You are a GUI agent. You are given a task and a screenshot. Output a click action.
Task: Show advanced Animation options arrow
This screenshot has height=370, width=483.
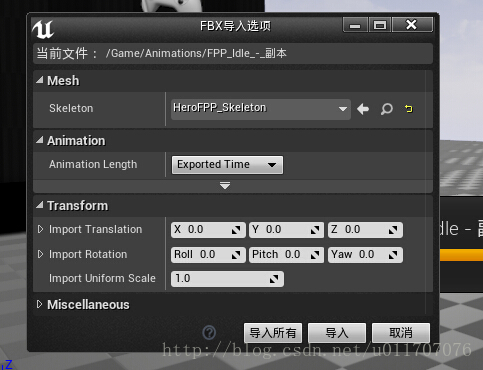pyautogui.click(x=225, y=186)
